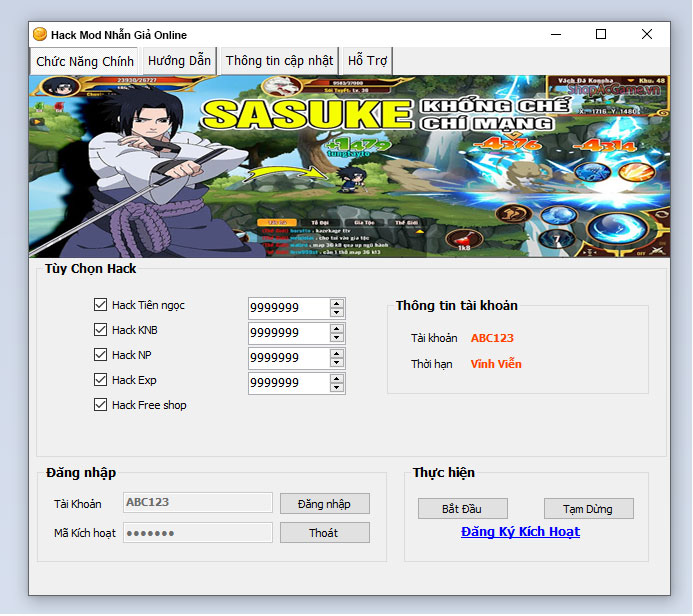693x616 pixels.
Task: Open the Đăng Ký Kích Hoạt link
Action: pyautogui.click(x=520, y=532)
